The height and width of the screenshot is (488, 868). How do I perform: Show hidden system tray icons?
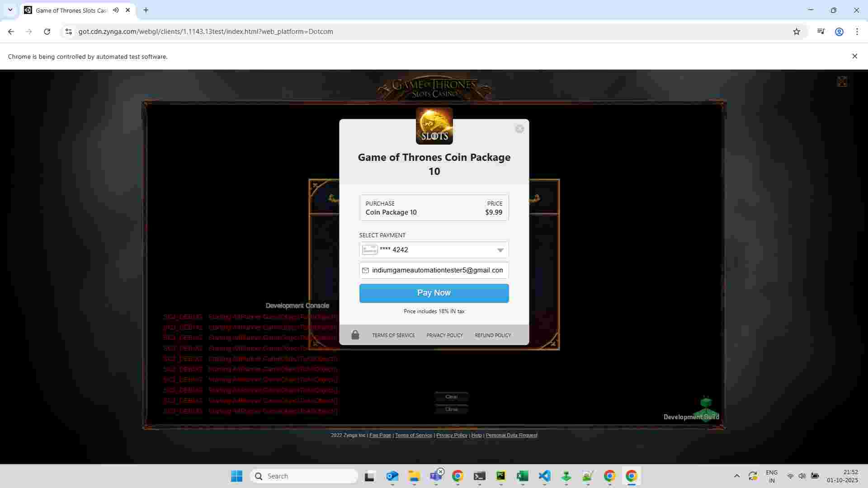(736, 476)
